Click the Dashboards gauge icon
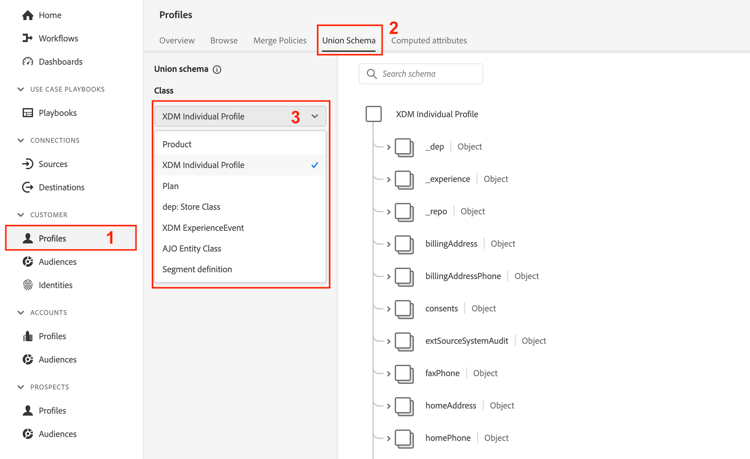750x459 pixels. tap(28, 62)
